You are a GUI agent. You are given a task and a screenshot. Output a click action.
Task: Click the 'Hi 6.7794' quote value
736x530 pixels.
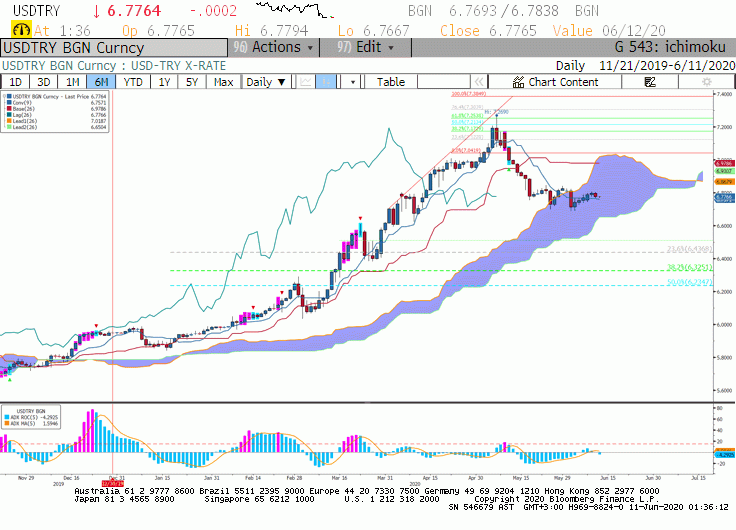(271, 31)
